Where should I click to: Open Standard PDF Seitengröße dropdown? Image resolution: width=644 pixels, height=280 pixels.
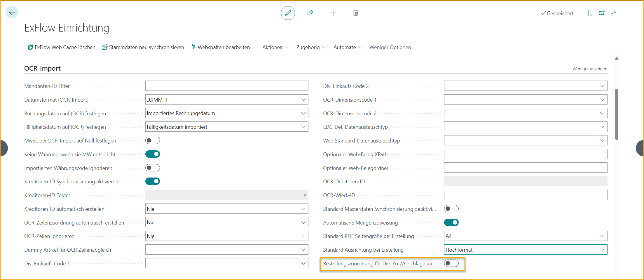602,236
